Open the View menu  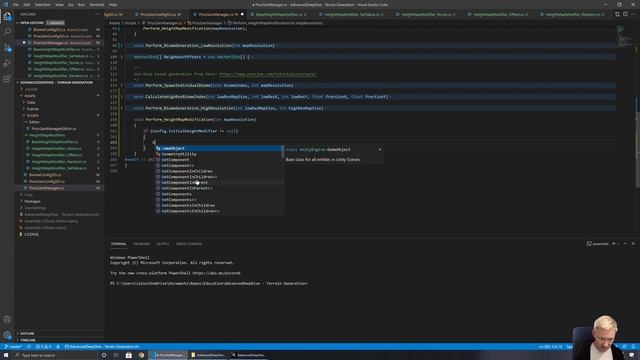click(x=59, y=4)
